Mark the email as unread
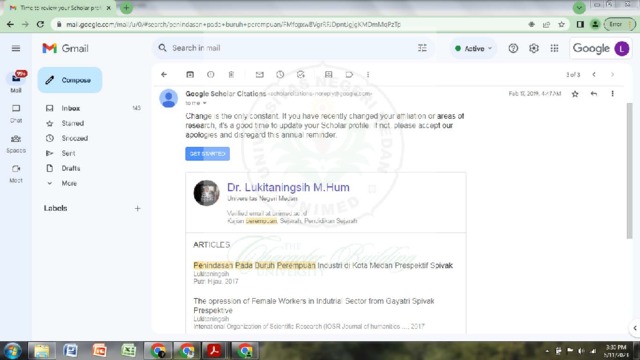The image size is (640, 360). coord(260,74)
